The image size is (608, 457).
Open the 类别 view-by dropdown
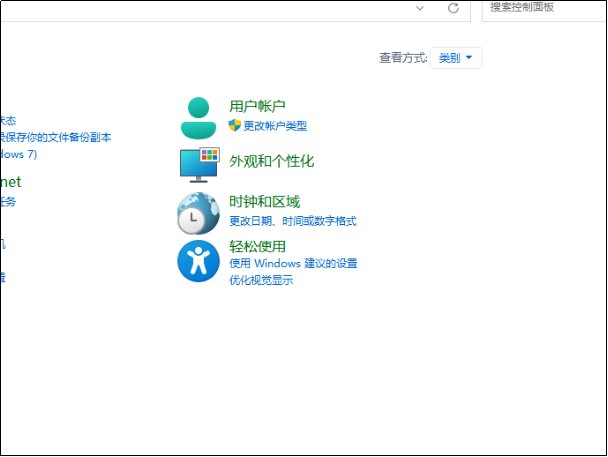click(456, 58)
